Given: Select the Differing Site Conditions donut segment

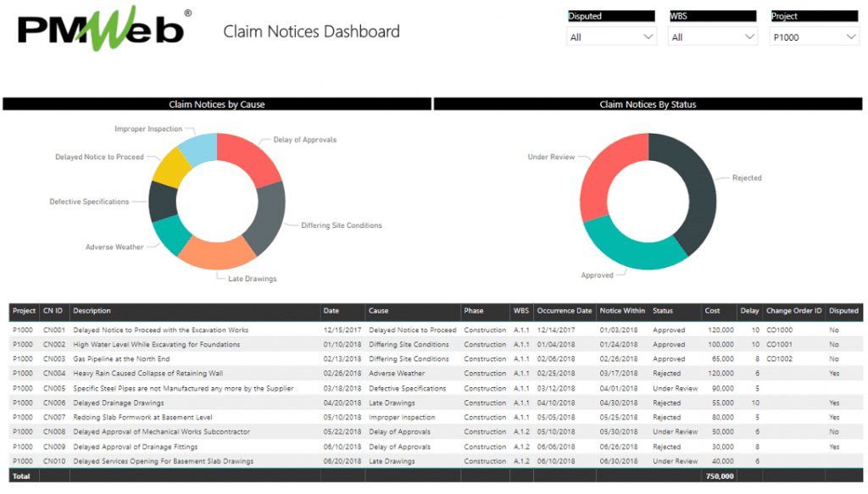Looking at the screenshot, I should pyautogui.click(x=268, y=219).
